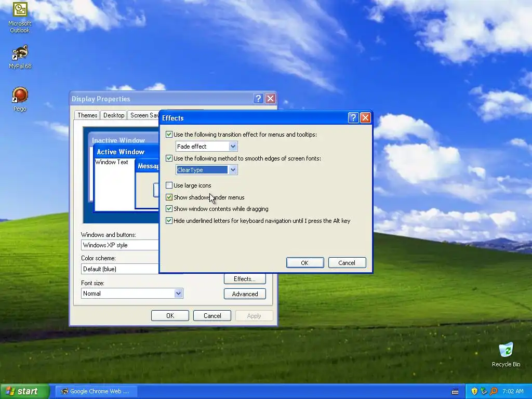The height and width of the screenshot is (399, 532).
Task: Open the ClearType dropdown
Action: [233, 170]
